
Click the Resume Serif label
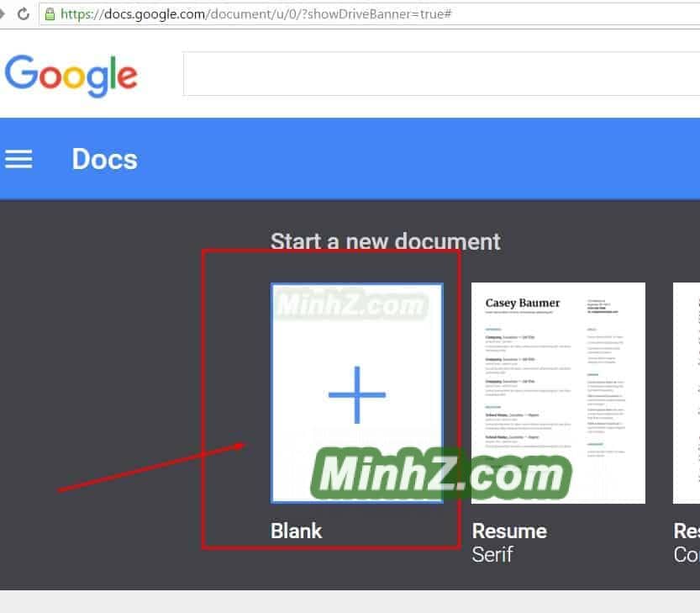pos(509,543)
